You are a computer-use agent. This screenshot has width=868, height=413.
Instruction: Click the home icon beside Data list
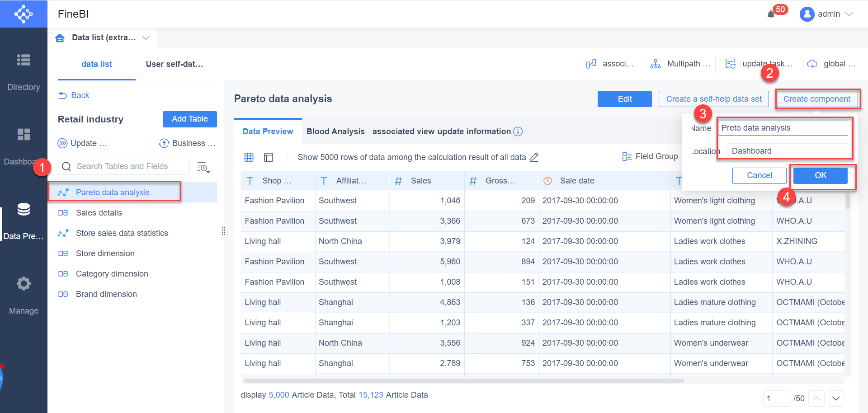pos(60,38)
